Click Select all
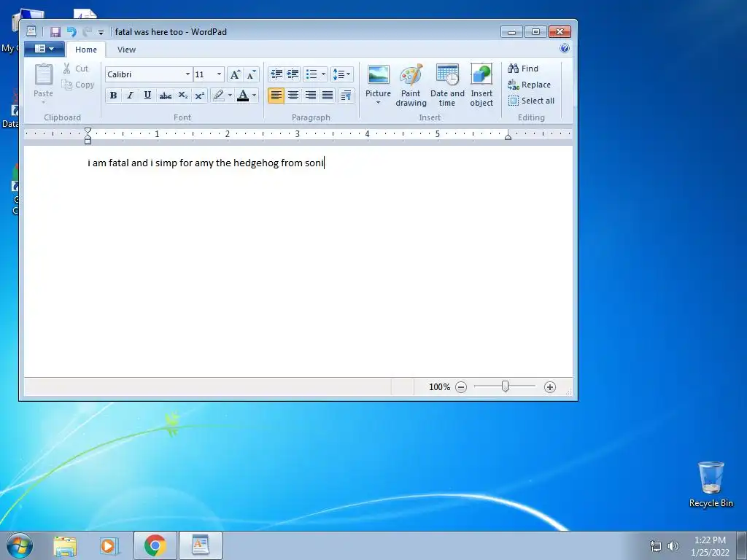The height and width of the screenshot is (560, 747). (531, 101)
